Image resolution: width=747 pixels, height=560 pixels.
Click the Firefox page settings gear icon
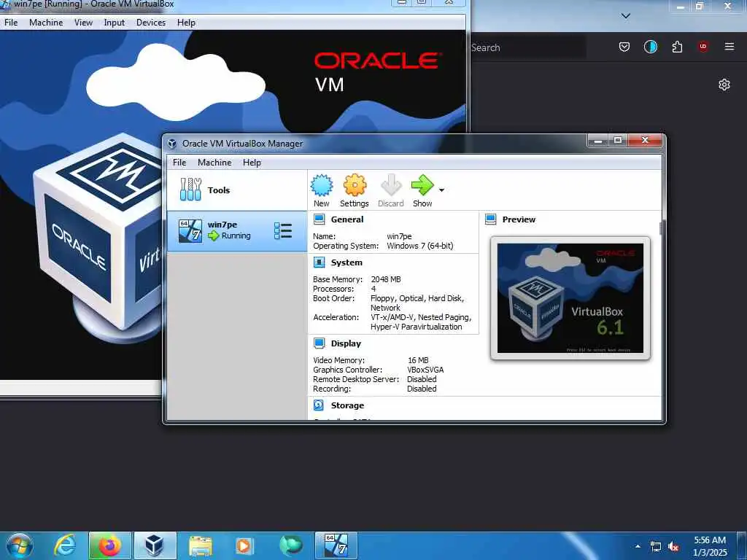[x=724, y=85]
